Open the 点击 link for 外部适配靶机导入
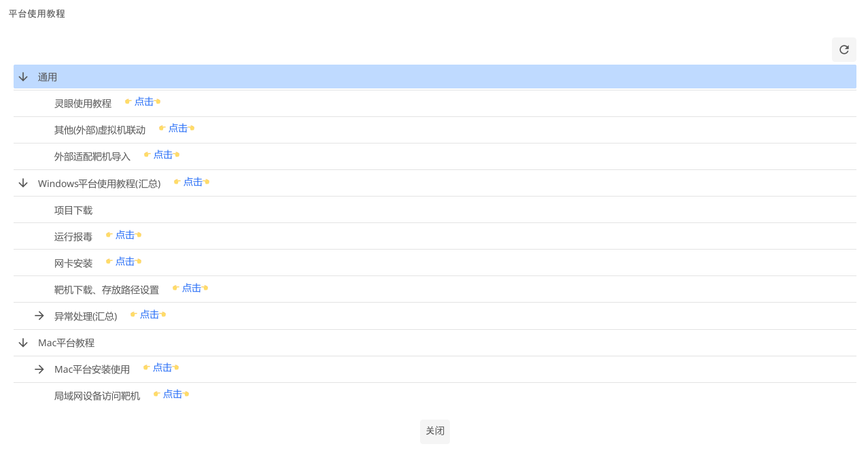The image size is (868, 455). tap(162, 155)
